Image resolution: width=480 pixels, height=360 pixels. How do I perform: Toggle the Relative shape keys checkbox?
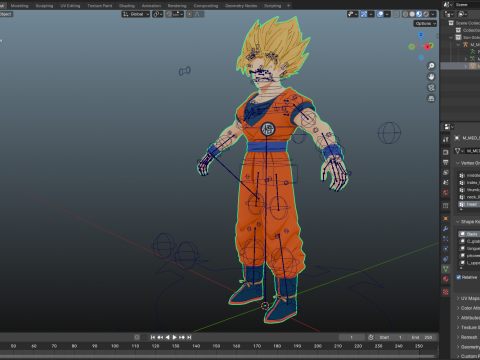459,277
